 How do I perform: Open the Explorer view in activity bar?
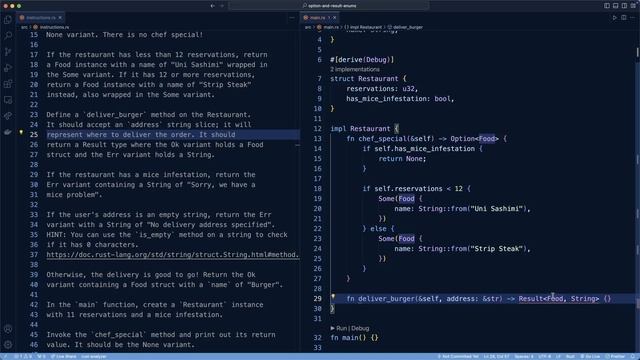point(8,20)
